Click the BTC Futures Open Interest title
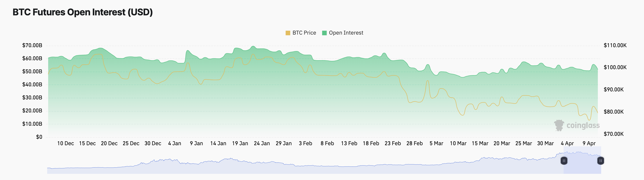 click(83, 12)
